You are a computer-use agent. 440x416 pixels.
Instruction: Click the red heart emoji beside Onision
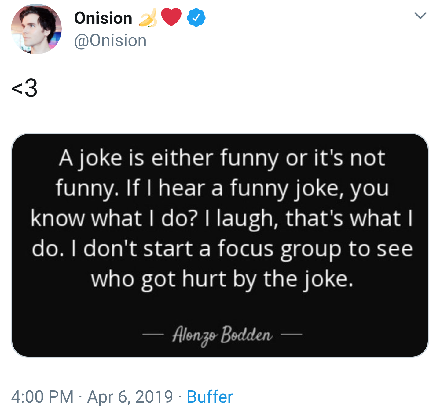pyautogui.click(x=171, y=17)
